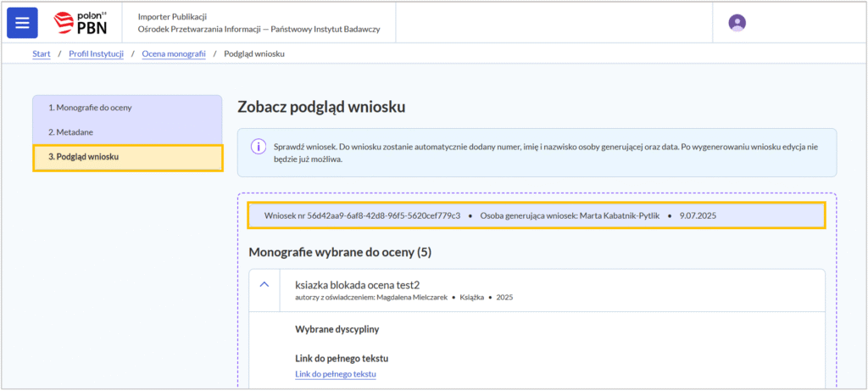Image resolution: width=868 pixels, height=391 pixels.
Task: Open 'Link do pełnego tekstu' hyperlink
Action: [x=335, y=374]
